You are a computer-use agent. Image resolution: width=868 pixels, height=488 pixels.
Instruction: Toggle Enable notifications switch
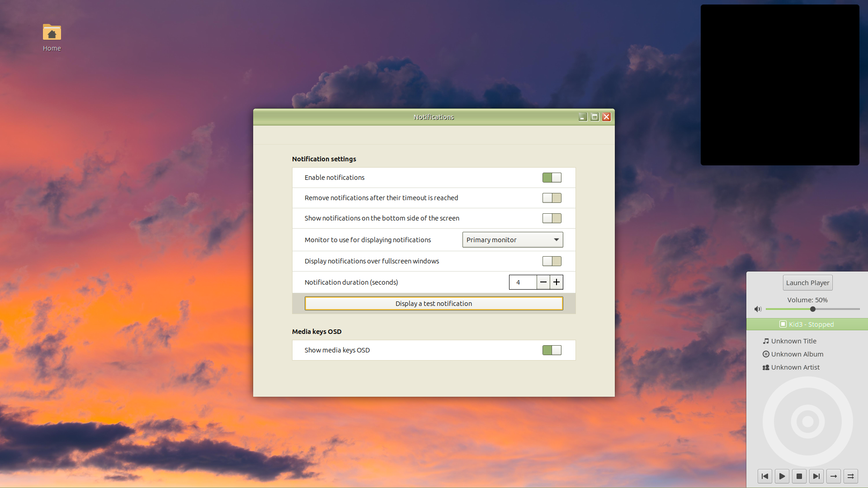point(552,178)
